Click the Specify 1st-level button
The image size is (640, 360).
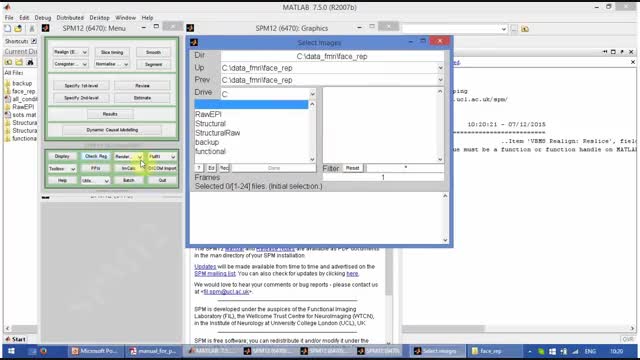click(x=81, y=86)
